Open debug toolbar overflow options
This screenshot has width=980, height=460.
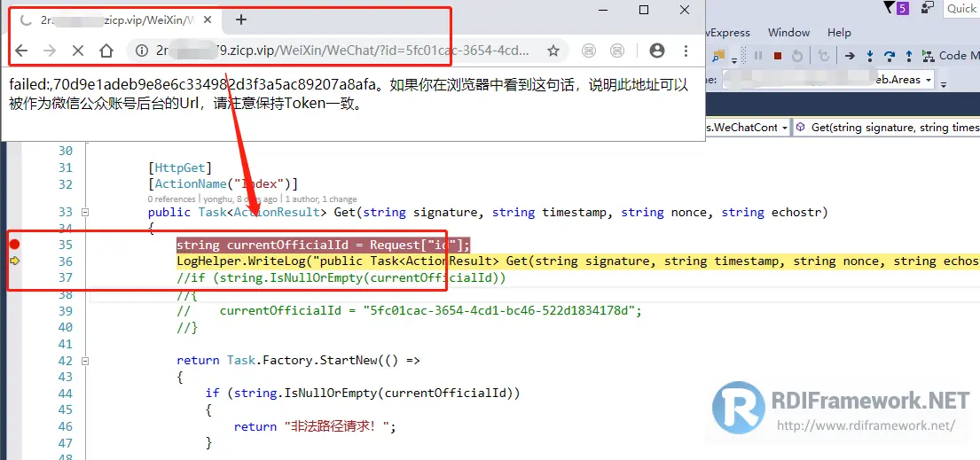point(733,59)
